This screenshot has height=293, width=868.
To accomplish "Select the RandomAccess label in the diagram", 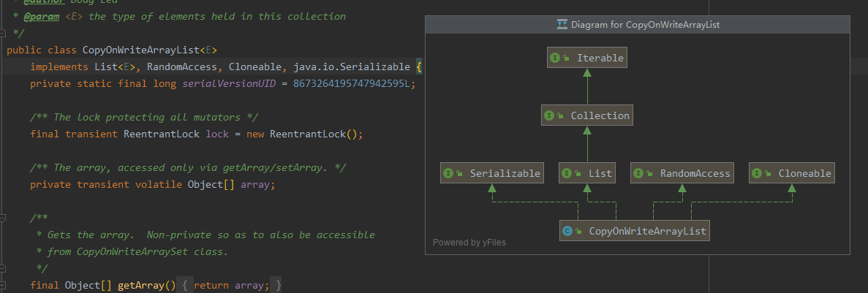I will click(x=695, y=173).
